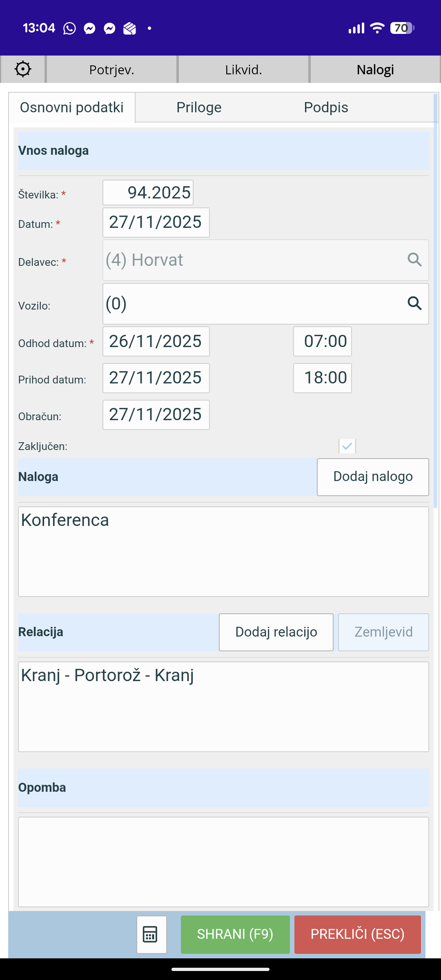Viewport: 441px width, 980px height.
Task: Open the settings gear icon
Action: point(23,69)
